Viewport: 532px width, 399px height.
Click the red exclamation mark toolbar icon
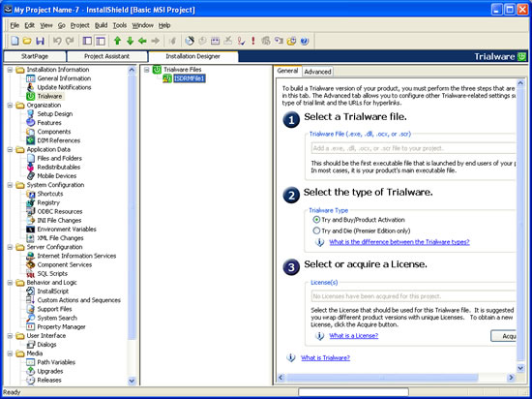[253, 41]
